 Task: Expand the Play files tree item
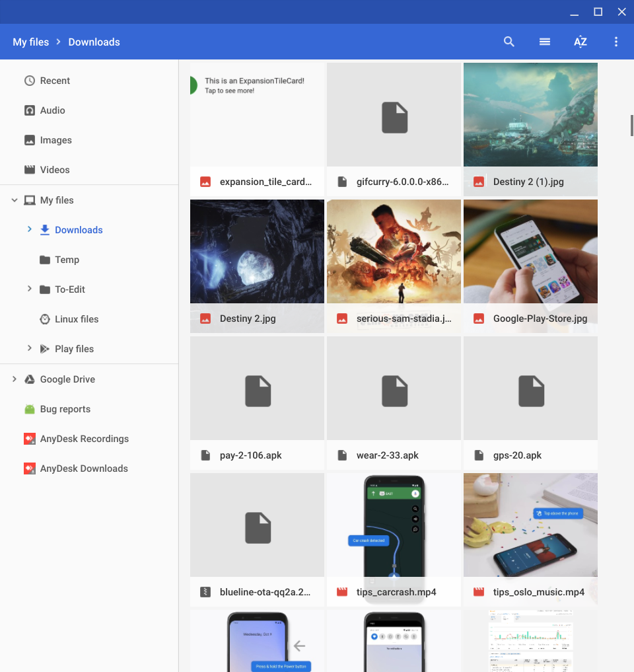tap(29, 348)
